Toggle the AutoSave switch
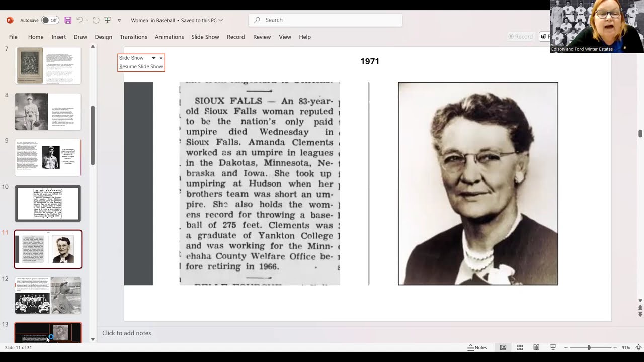This screenshot has width=644, height=362. tap(50, 20)
